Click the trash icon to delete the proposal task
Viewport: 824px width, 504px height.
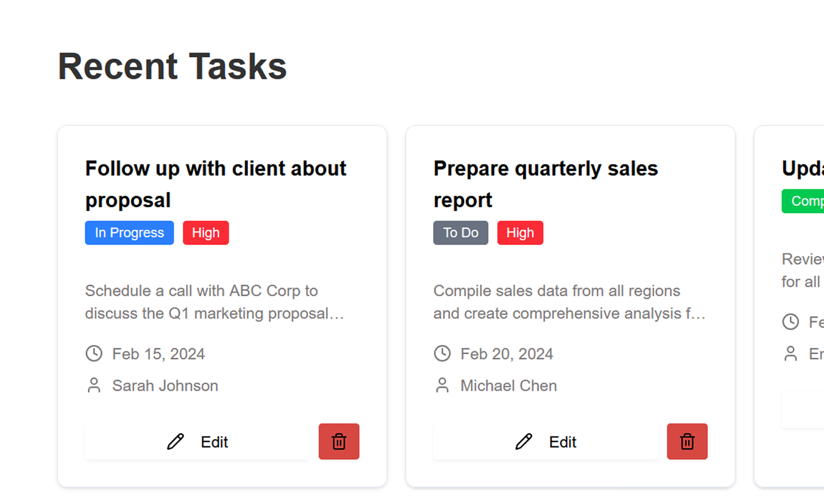[339, 441]
